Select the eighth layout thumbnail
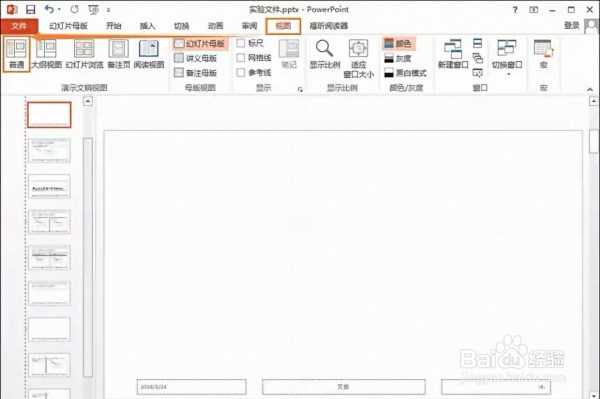The height and width of the screenshot is (399, 600). 49,365
